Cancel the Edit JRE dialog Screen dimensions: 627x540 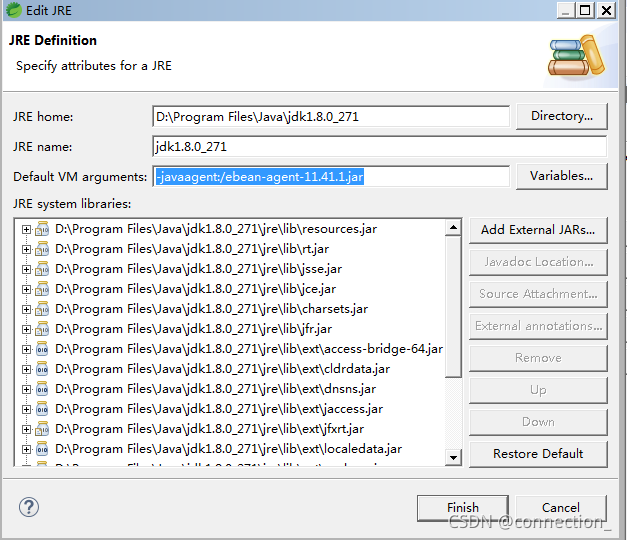(x=561, y=508)
